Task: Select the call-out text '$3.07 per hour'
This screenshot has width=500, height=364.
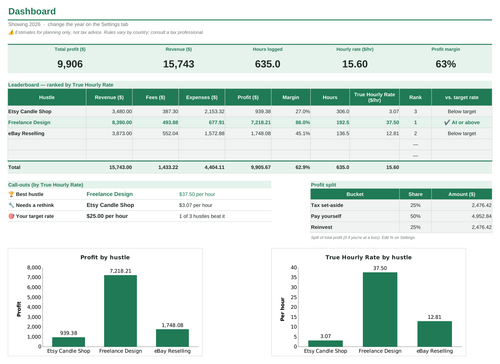Action: (x=196, y=205)
